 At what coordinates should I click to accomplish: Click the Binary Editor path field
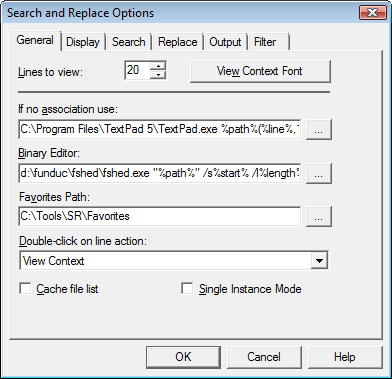click(x=160, y=173)
